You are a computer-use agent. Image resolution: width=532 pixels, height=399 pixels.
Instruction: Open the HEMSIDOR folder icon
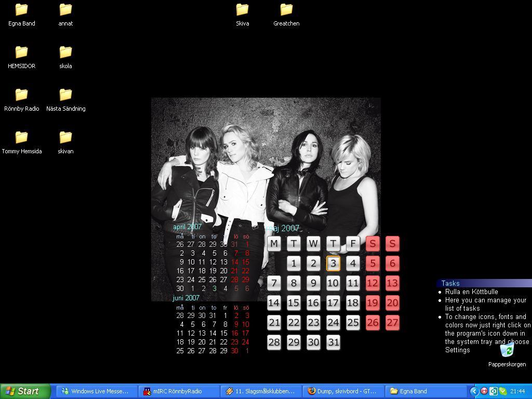[x=21, y=52]
